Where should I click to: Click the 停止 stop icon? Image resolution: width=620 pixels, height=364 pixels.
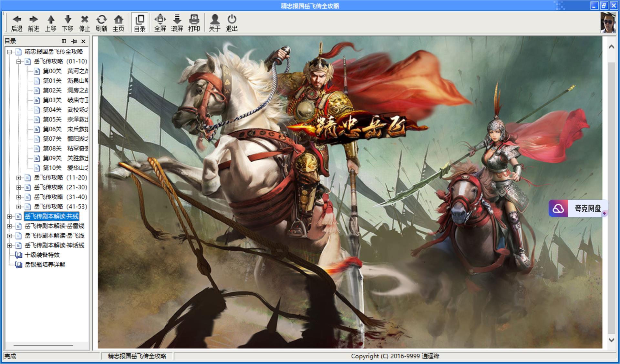[85, 19]
